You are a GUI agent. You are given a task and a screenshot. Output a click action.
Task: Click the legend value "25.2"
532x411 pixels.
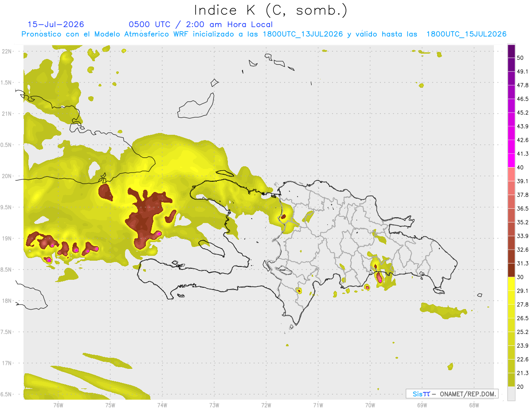click(523, 332)
